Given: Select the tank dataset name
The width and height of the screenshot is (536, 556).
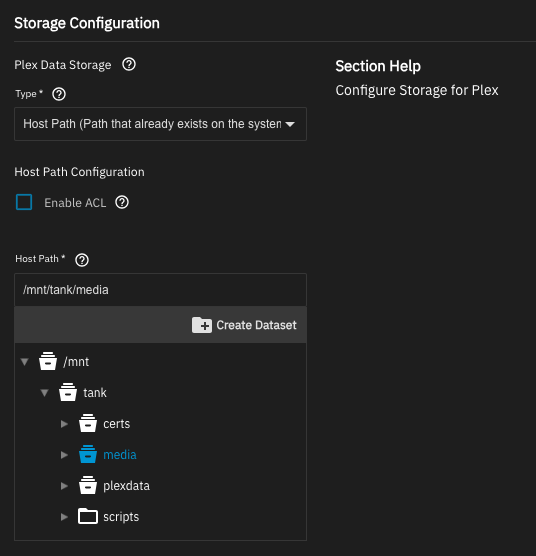Looking at the screenshot, I should [95, 393].
